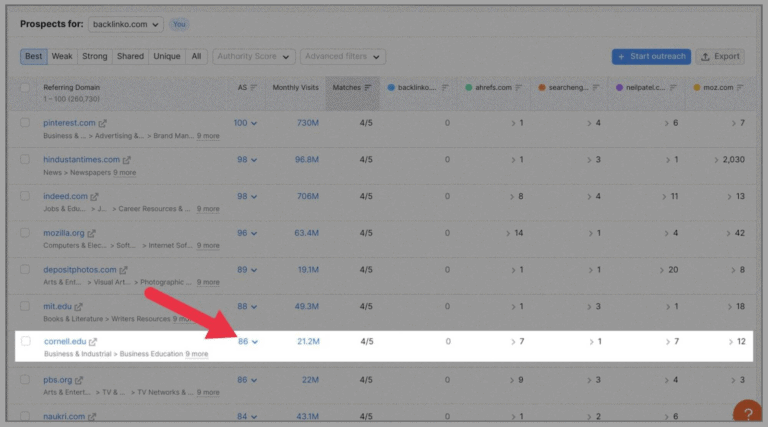Open the backlinko.com domain dropdown
The width and height of the screenshot is (768, 427).
click(x=126, y=24)
